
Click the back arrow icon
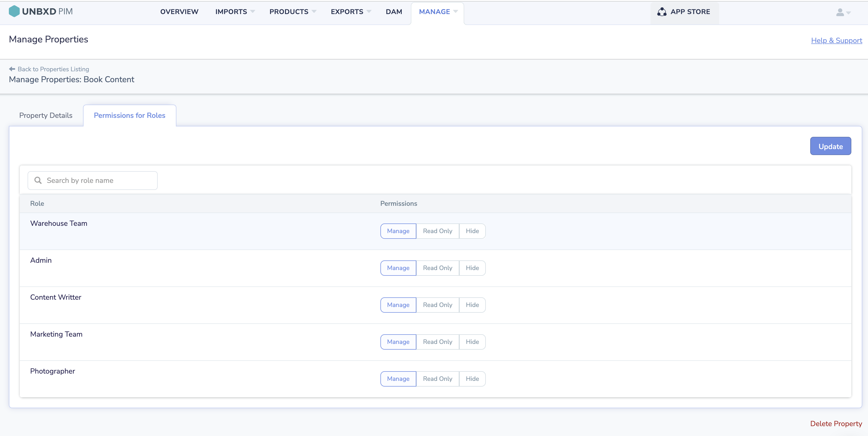click(x=12, y=69)
